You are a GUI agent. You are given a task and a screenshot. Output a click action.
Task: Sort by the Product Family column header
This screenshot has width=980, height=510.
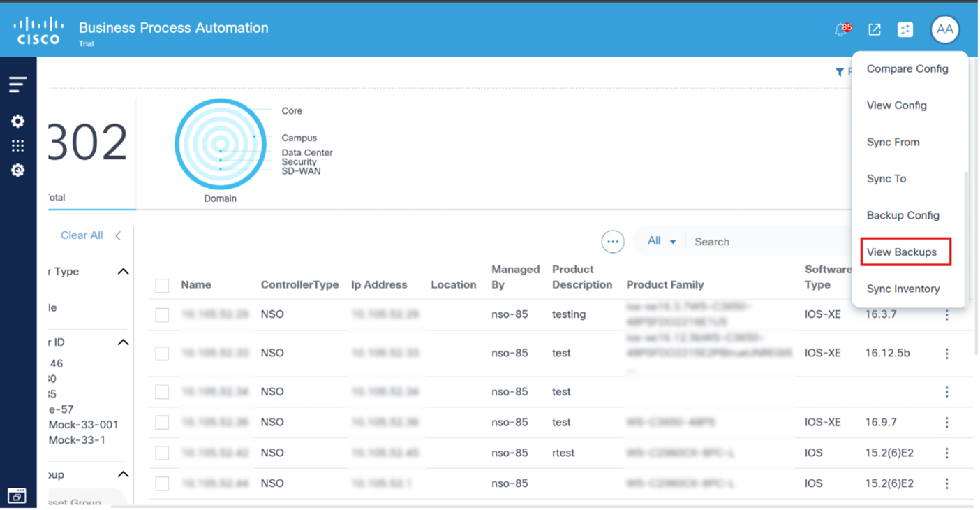tap(665, 285)
